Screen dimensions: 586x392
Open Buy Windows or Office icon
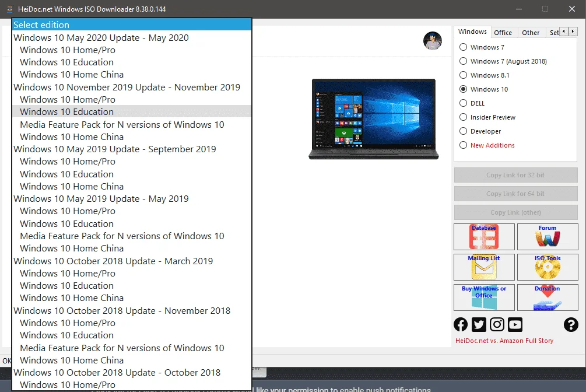coord(484,297)
